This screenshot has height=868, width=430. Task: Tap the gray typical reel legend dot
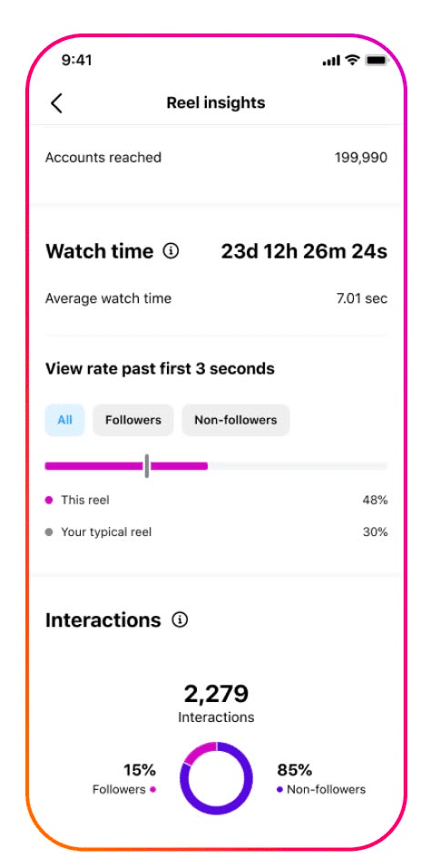[x=49, y=532]
